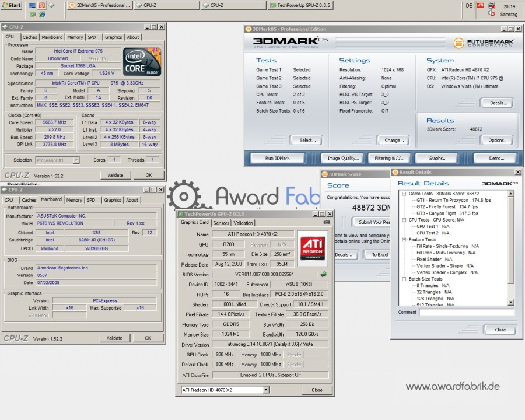Collapse the Feature Tests tree node

[x=404, y=240]
